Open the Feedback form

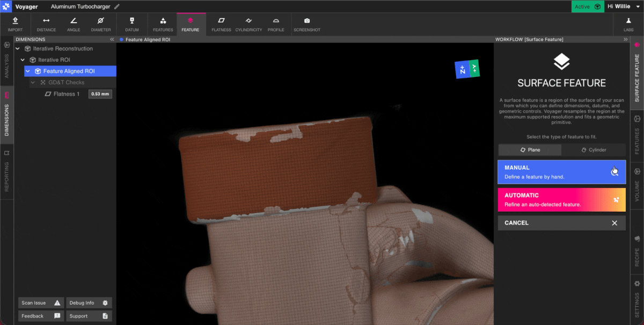point(41,316)
